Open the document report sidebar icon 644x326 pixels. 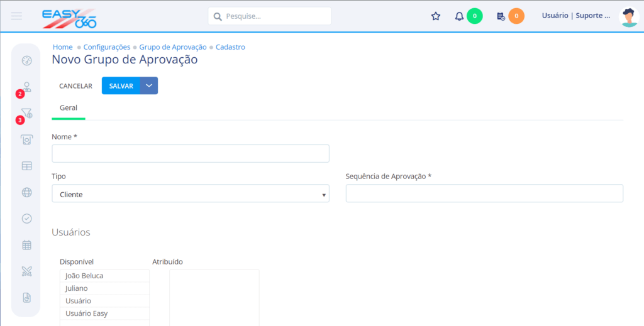tap(26, 298)
